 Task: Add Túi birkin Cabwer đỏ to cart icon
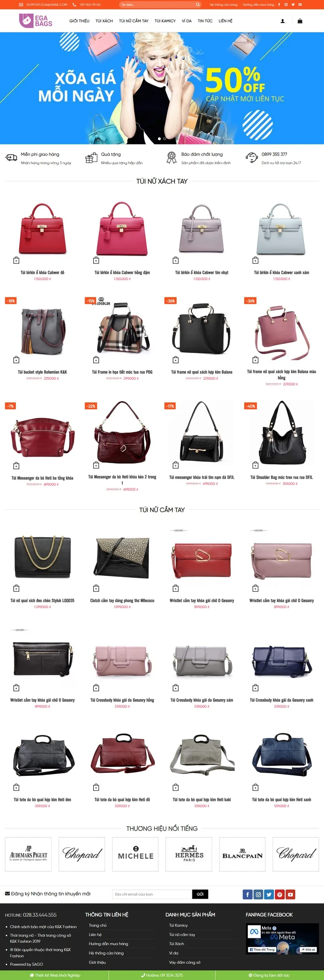pyautogui.click(x=16, y=260)
